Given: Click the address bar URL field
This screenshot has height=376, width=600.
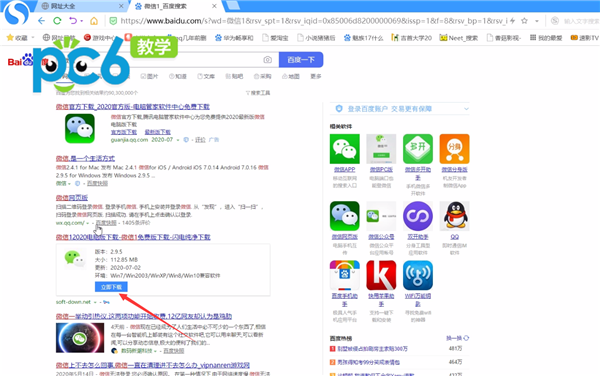Looking at the screenshot, I should [x=313, y=21].
